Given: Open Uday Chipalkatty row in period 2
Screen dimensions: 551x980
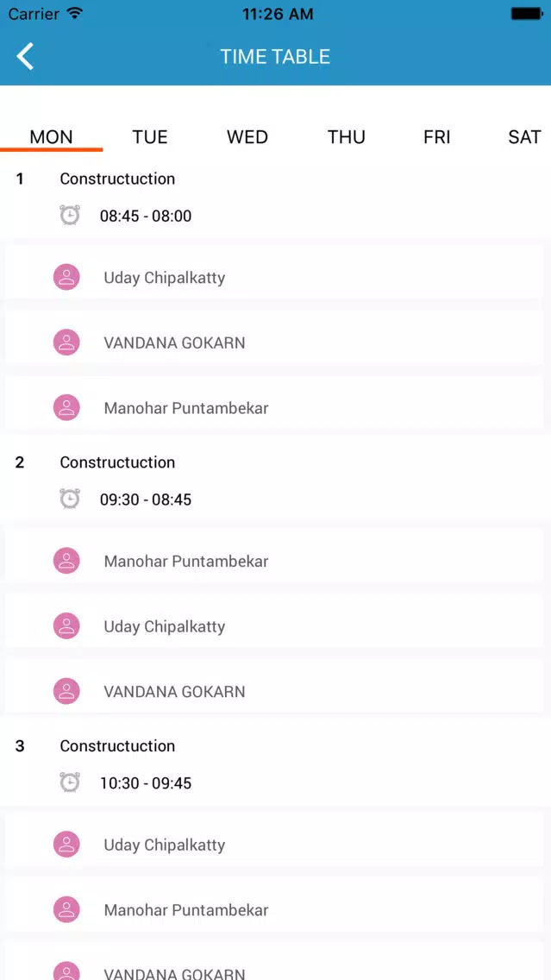Looking at the screenshot, I should point(274,626).
